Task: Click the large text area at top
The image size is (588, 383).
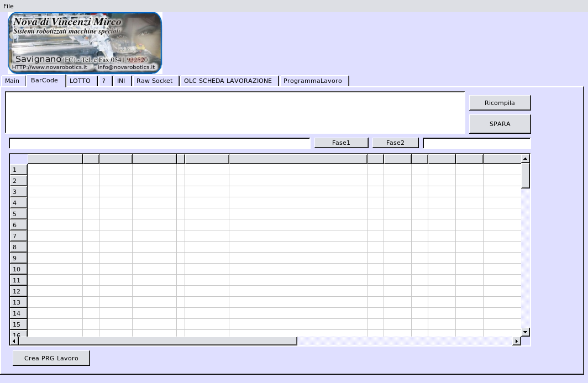Action: click(235, 112)
